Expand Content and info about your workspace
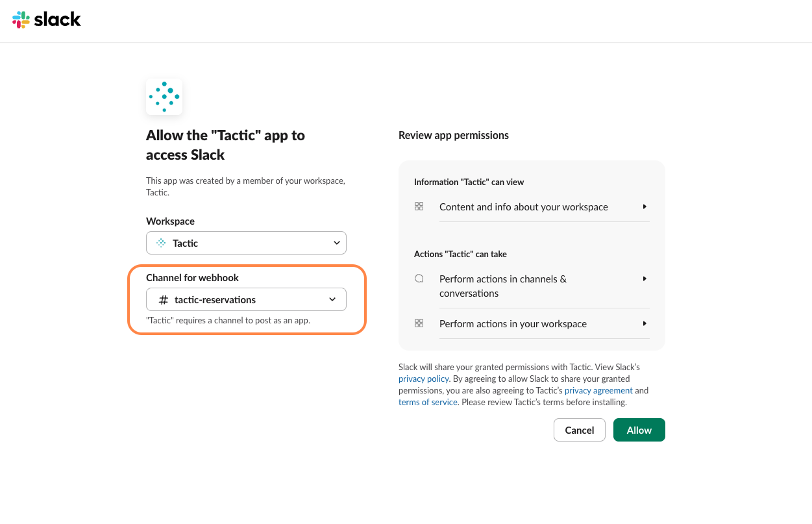 (x=524, y=207)
